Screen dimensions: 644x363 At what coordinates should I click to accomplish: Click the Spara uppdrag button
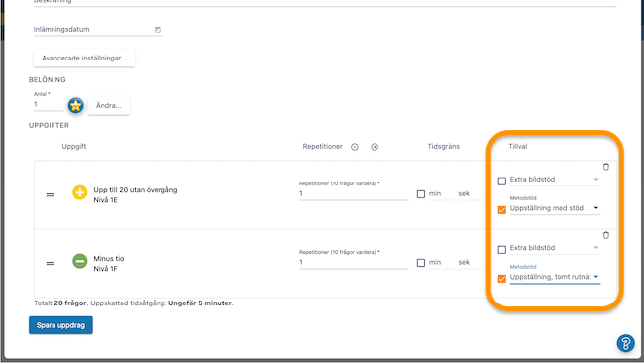(x=60, y=325)
